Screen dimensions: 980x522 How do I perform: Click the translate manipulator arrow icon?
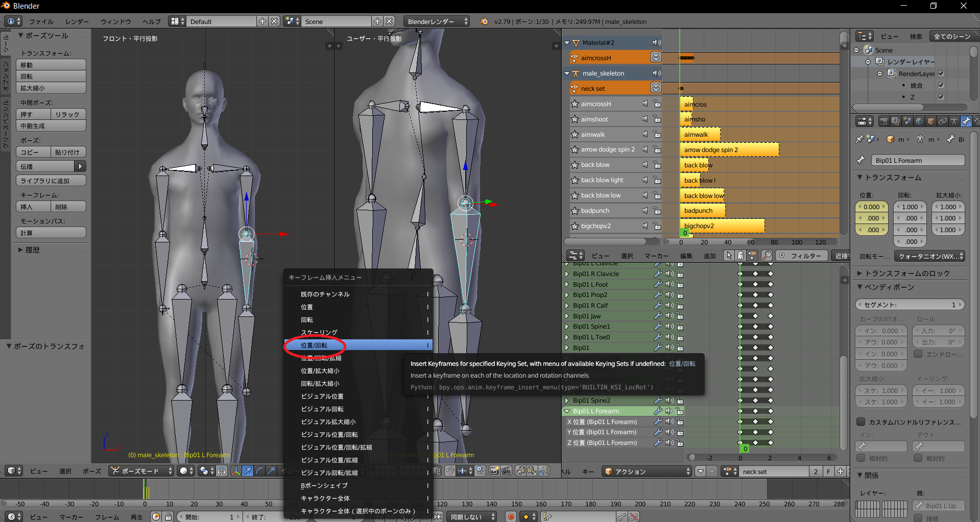click(x=248, y=471)
